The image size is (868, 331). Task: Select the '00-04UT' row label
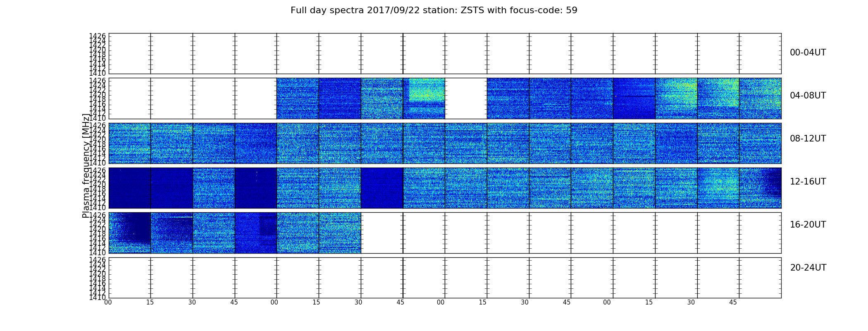[x=808, y=53]
